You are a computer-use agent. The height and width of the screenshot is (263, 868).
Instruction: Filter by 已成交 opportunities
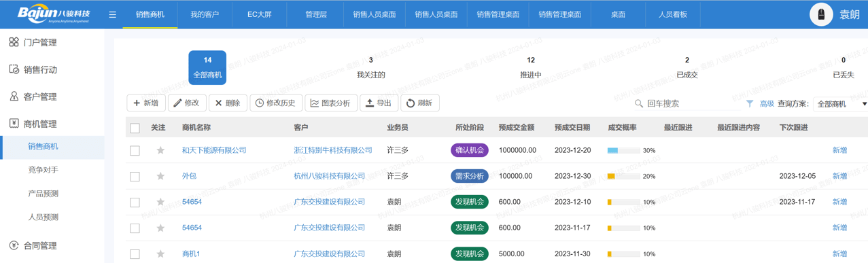coord(687,67)
